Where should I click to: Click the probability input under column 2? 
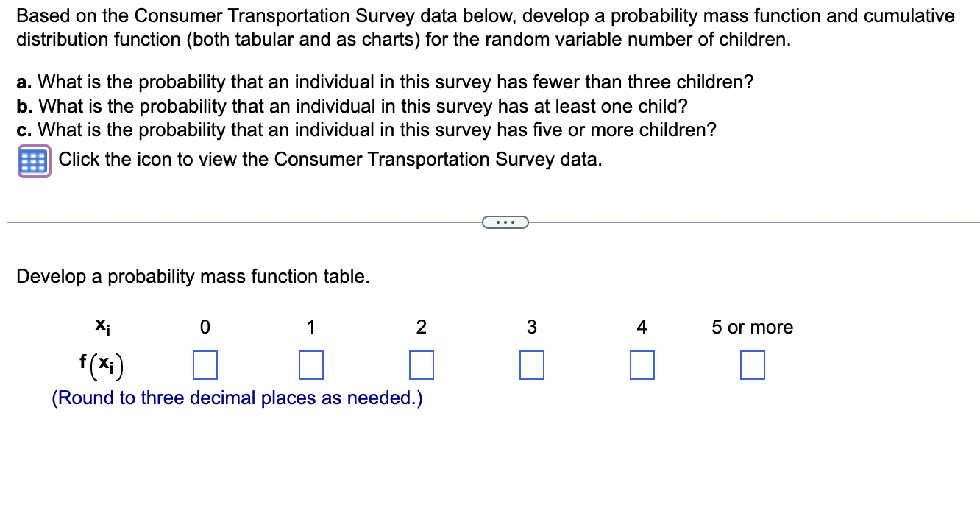click(x=421, y=364)
